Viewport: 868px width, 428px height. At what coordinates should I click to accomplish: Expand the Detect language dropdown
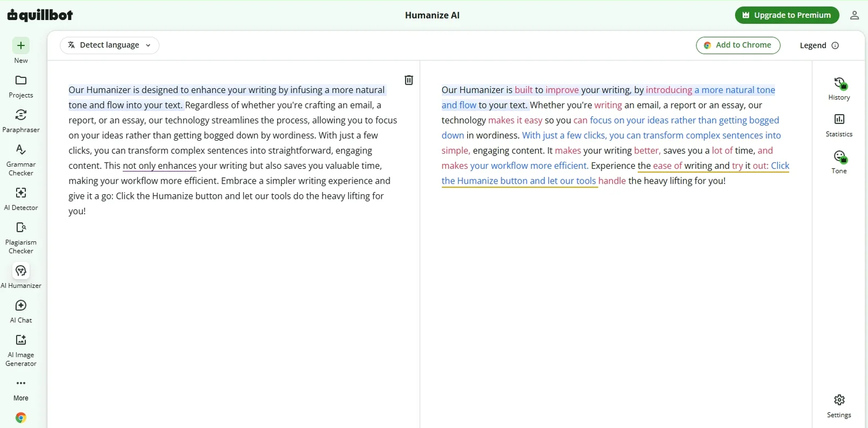tap(110, 45)
